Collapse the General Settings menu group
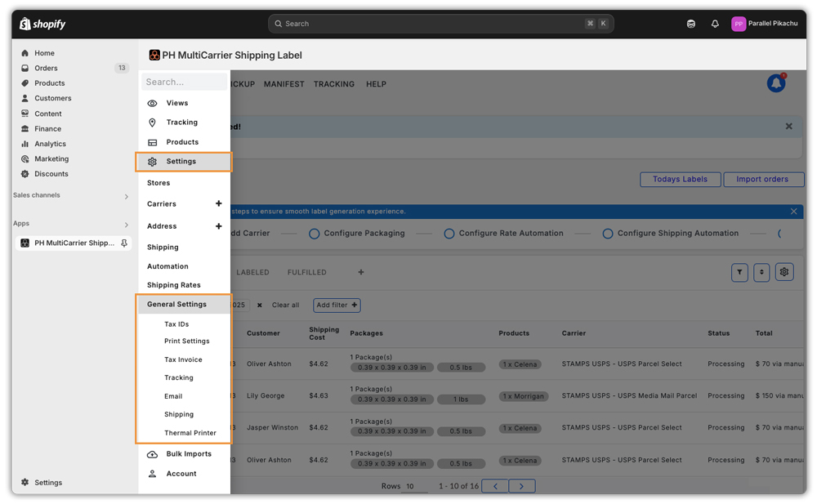Viewport: 817px width, 504px height. point(183,305)
